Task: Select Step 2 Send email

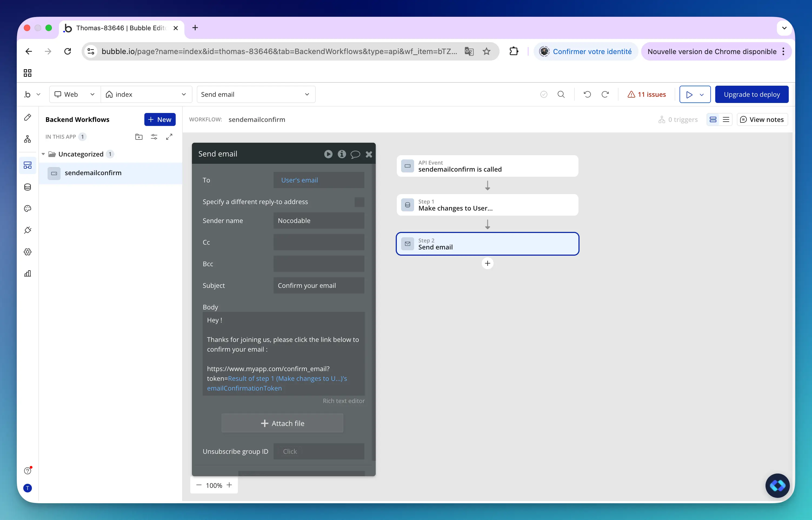Action: click(487, 244)
